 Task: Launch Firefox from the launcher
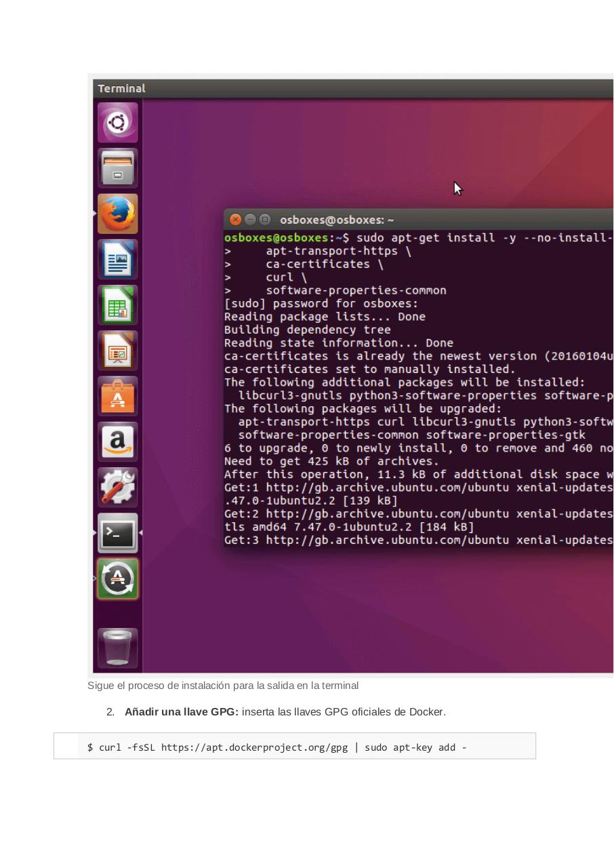117,213
